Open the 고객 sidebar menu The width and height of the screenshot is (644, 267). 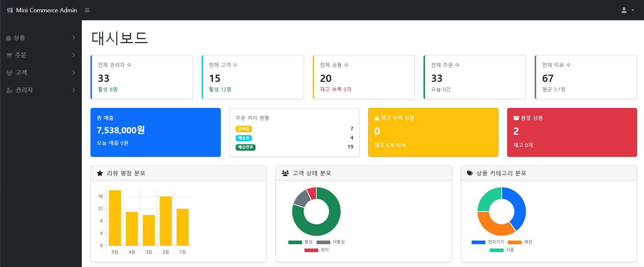(41, 72)
